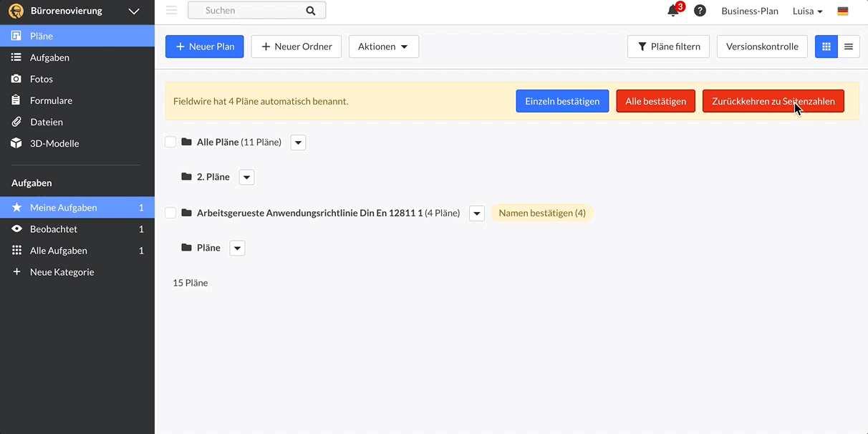The image size is (868, 434).
Task: Open the Arbeitsgerueste Anwendungsrichtlinie folder
Action: [328, 213]
